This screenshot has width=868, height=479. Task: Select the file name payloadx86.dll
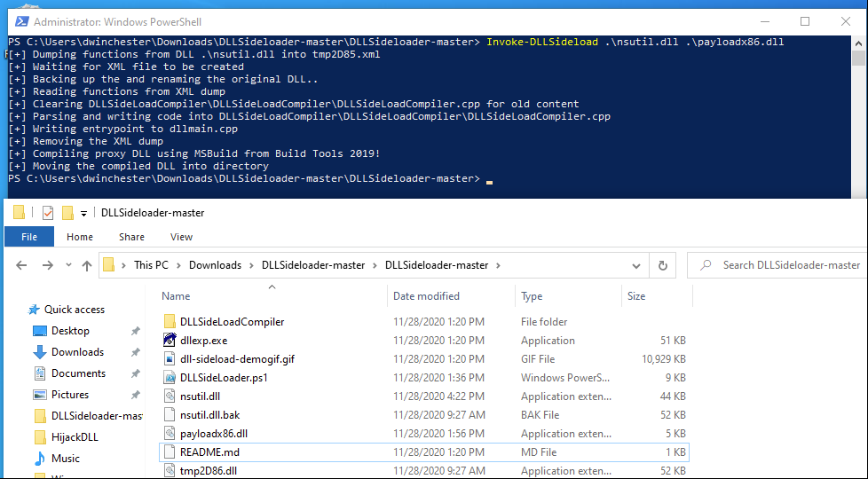point(214,434)
